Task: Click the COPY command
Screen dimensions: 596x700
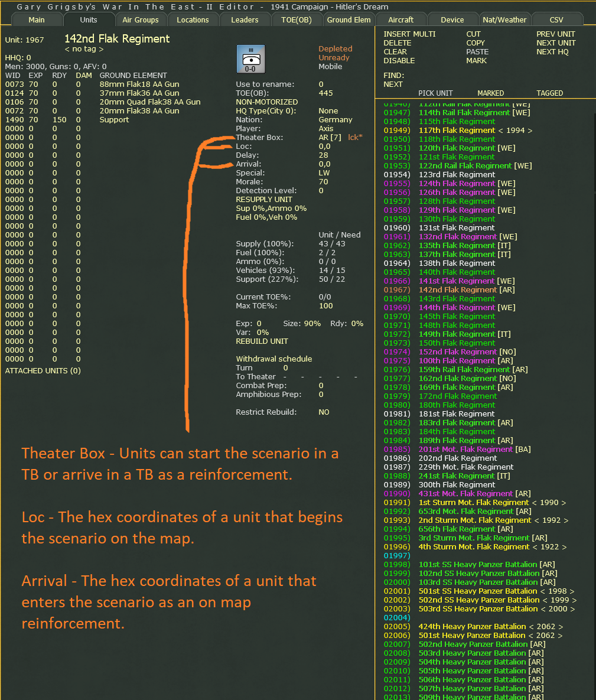Action: pos(476,43)
